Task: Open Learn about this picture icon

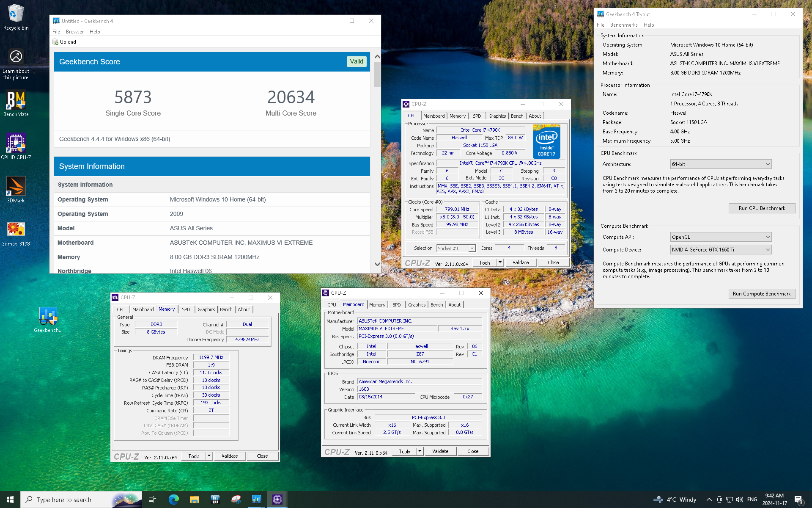Action: pyautogui.click(x=16, y=63)
